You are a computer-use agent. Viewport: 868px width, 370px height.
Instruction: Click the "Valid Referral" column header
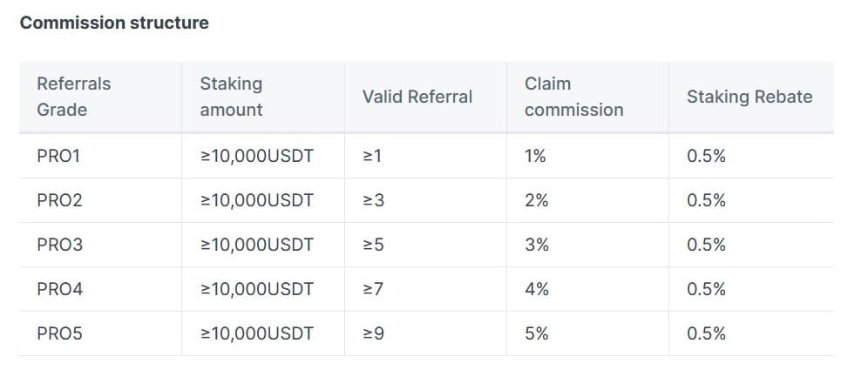(x=417, y=97)
